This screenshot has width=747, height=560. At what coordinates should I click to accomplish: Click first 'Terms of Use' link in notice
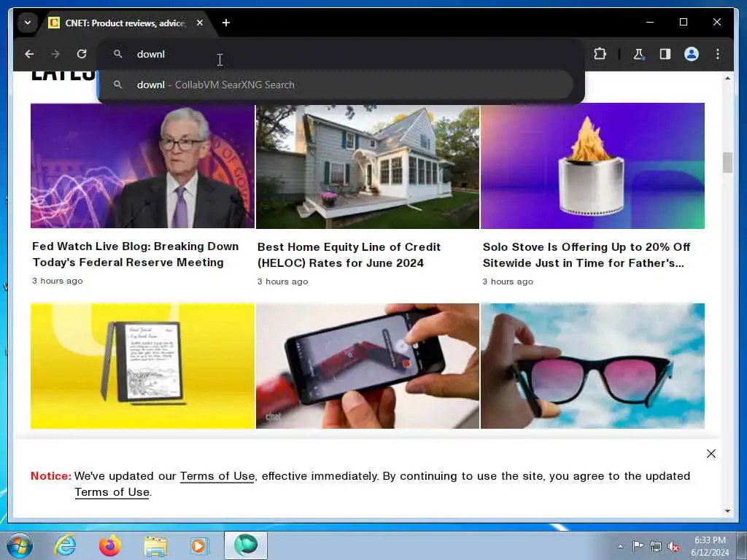[x=217, y=475]
